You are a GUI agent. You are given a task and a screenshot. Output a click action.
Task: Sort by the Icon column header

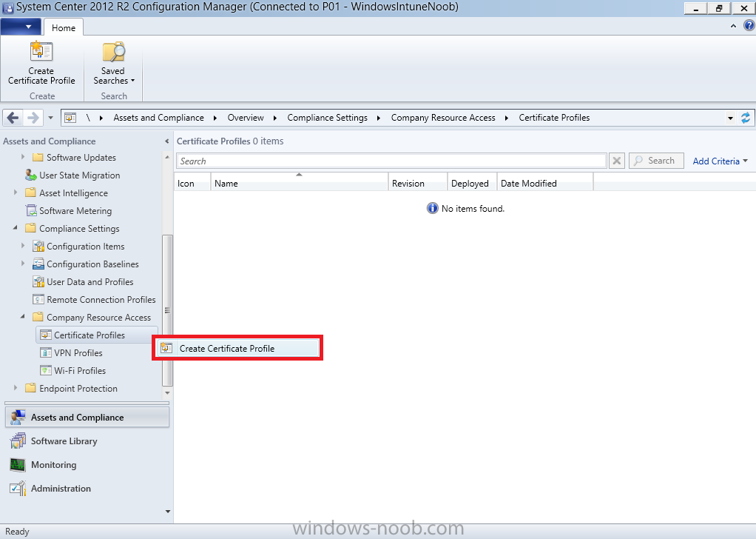[x=192, y=184]
